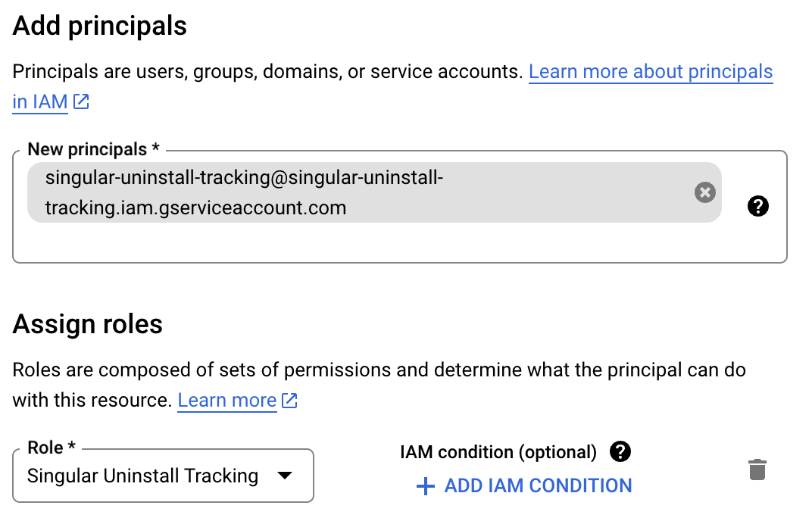The height and width of the screenshot is (518, 812).
Task: Open the Singular Uninstall Tracking role selector
Action: [x=163, y=476]
